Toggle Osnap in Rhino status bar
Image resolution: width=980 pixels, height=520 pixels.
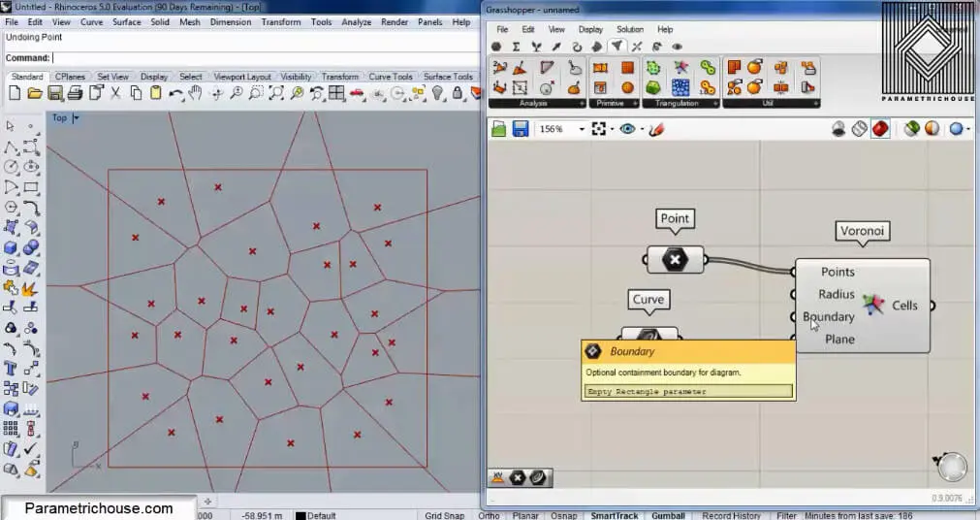[x=564, y=515]
